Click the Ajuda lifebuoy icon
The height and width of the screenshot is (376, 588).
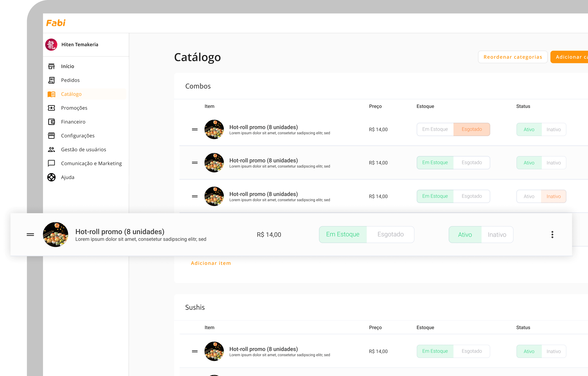[x=51, y=177]
